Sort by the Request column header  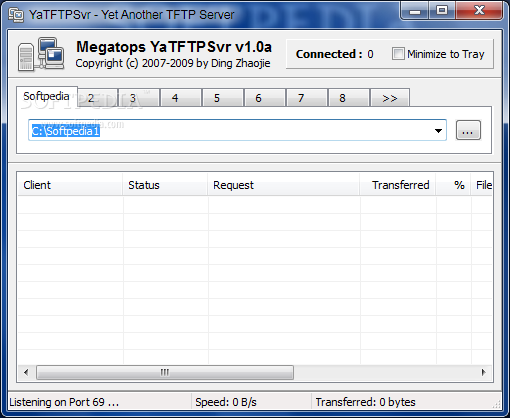pyautogui.click(x=283, y=185)
